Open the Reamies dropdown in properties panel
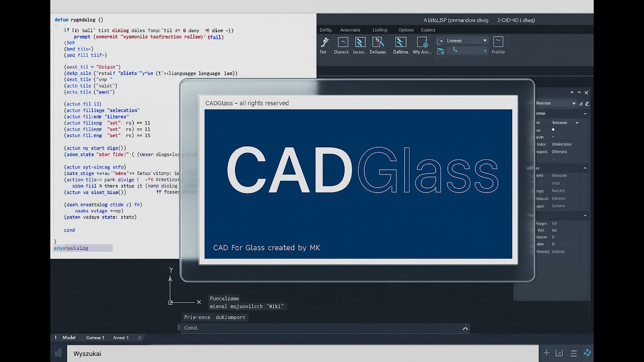The image size is (644, 362). click(556, 103)
